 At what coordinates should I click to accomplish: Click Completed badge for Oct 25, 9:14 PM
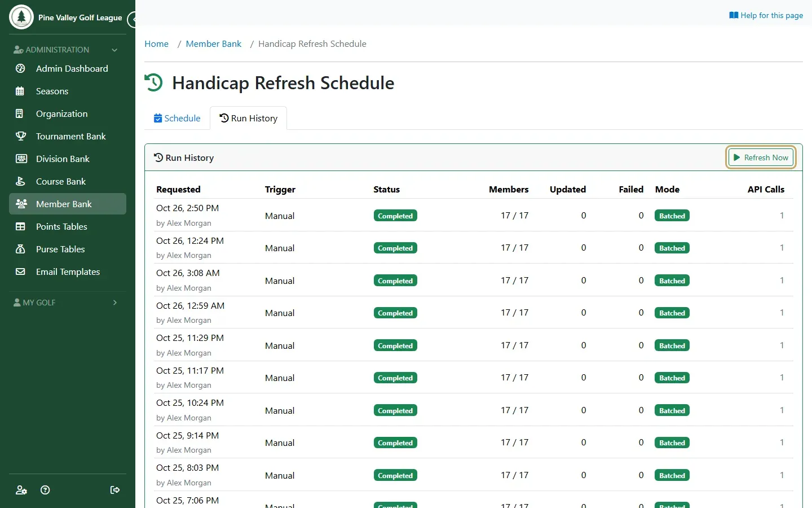point(395,443)
